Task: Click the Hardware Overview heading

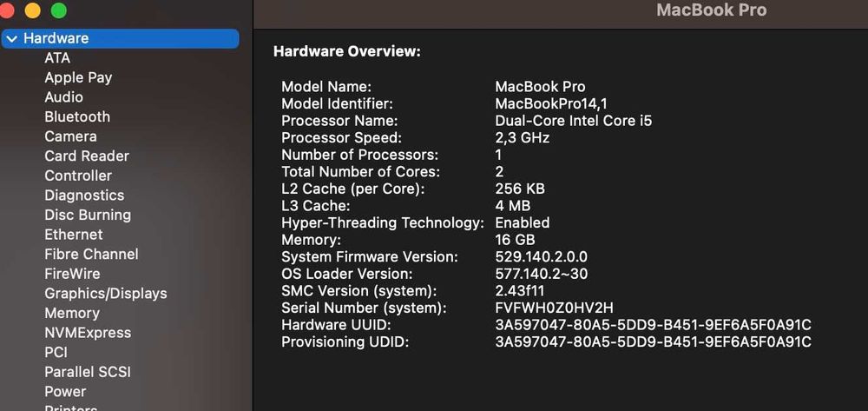Action: pos(347,52)
